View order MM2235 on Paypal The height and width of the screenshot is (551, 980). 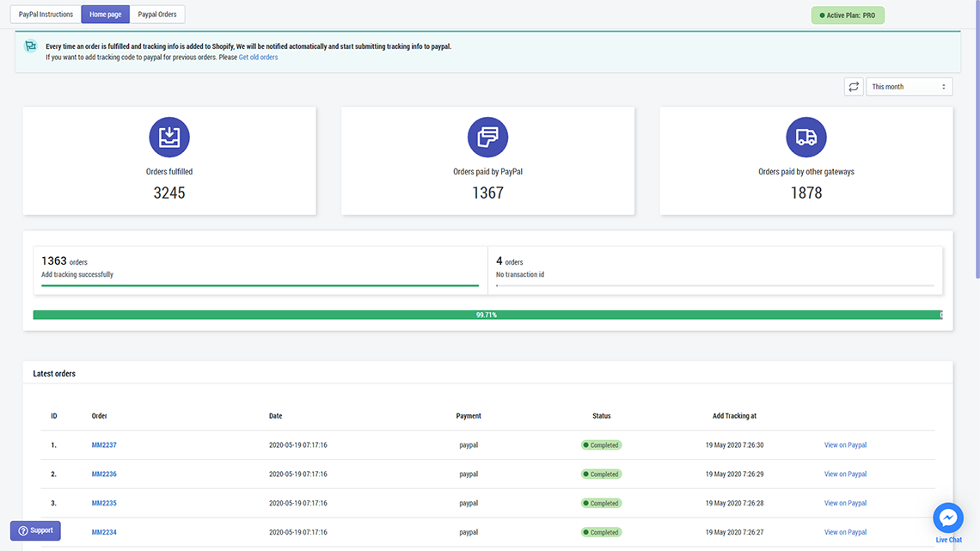(845, 503)
